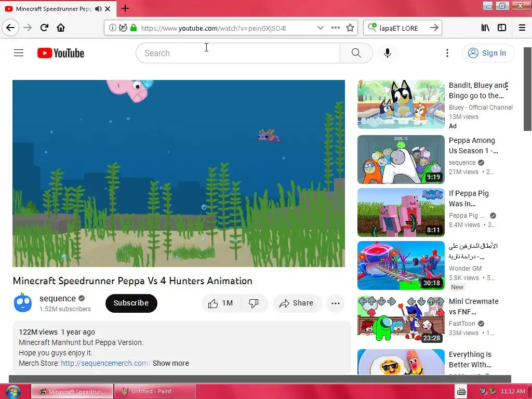Image resolution: width=532 pixels, height=399 pixels.
Task: Open the browser library icon
Action: point(485,28)
